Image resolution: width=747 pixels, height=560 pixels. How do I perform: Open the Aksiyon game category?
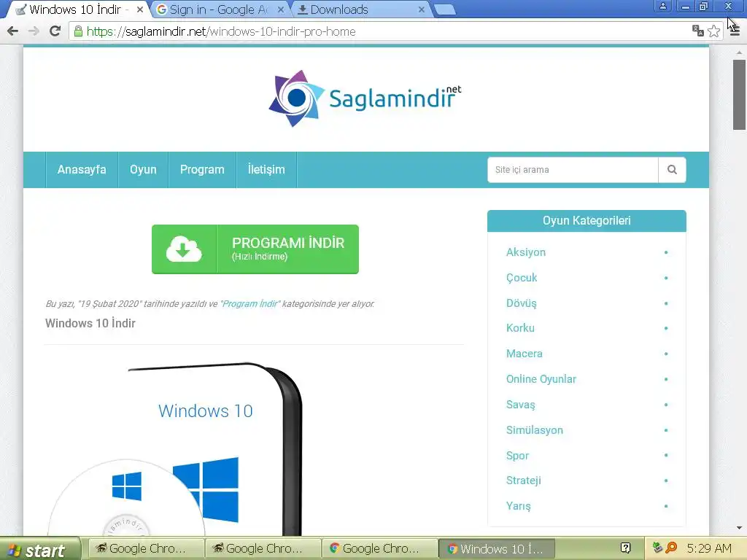(x=526, y=252)
